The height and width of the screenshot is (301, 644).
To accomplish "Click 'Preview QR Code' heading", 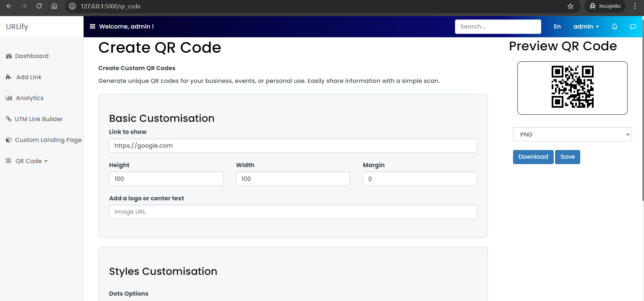I will click(x=563, y=46).
